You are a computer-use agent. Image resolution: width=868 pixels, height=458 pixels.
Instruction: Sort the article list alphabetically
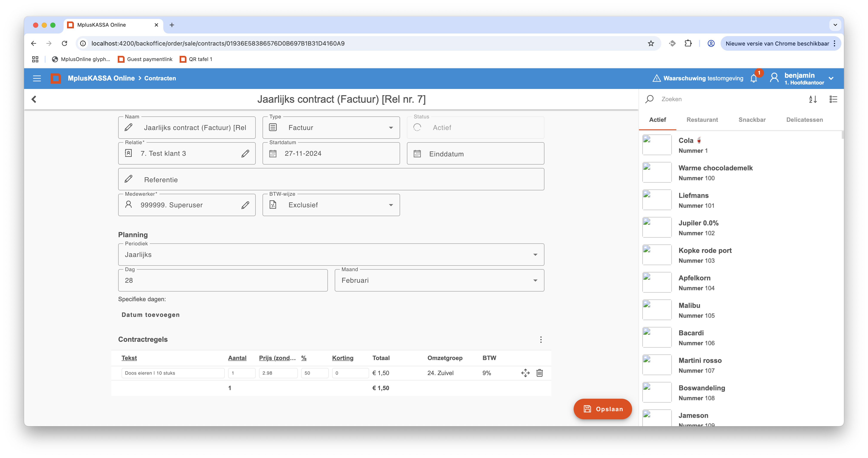[x=813, y=99]
